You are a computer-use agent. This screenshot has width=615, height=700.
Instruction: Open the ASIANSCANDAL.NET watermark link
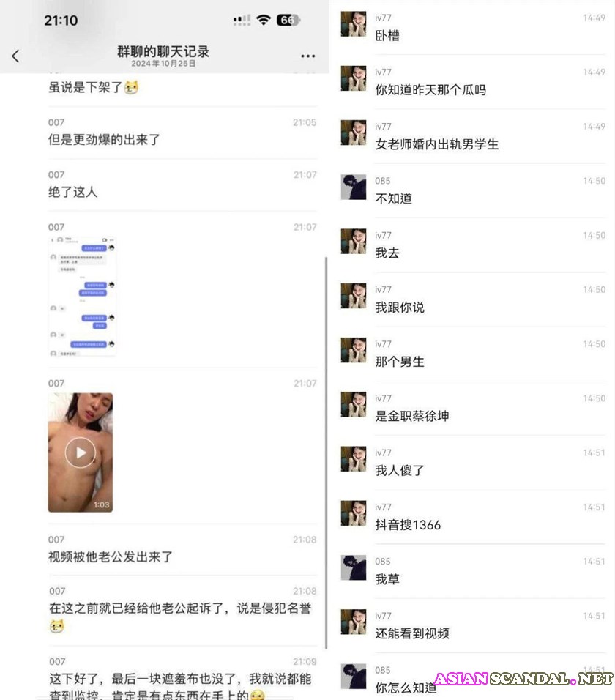click(524, 679)
